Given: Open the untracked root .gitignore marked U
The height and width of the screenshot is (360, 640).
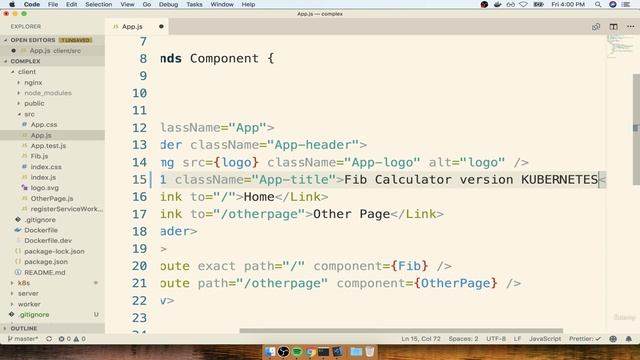Looking at the screenshot, I should click(34, 315).
